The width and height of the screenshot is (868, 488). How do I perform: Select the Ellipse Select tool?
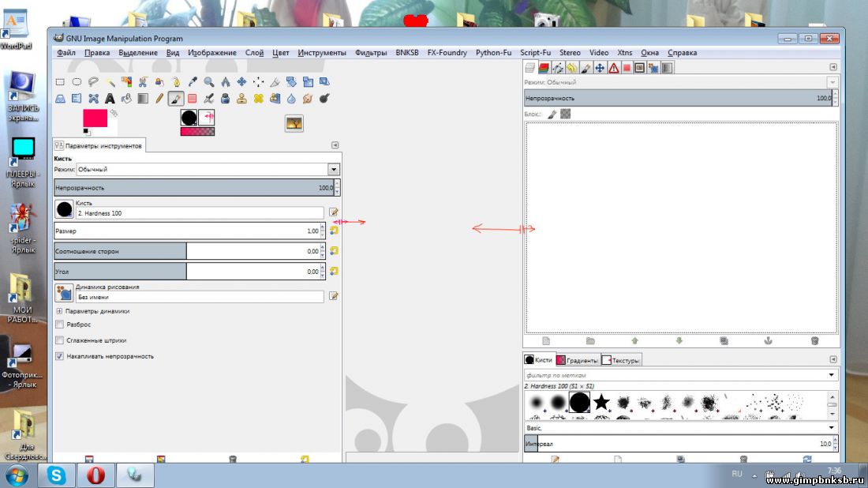coord(77,82)
